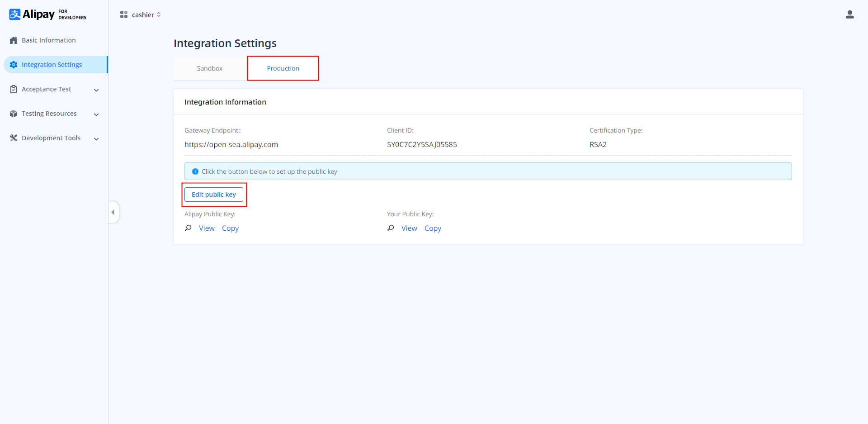Click the Development Tools wrench icon

(x=14, y=138)
